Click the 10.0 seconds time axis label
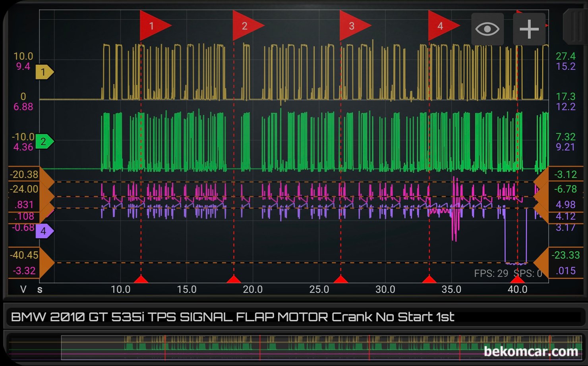This screenshot has width=588, height=366. [x=120, y=289]
